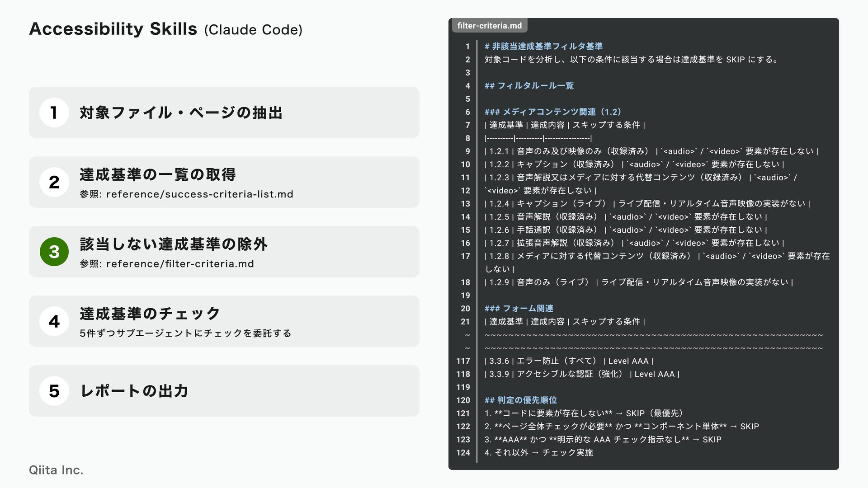The image size is (868, 488).
Task: Click the step 1 number circle
Action: pos(54,113)
